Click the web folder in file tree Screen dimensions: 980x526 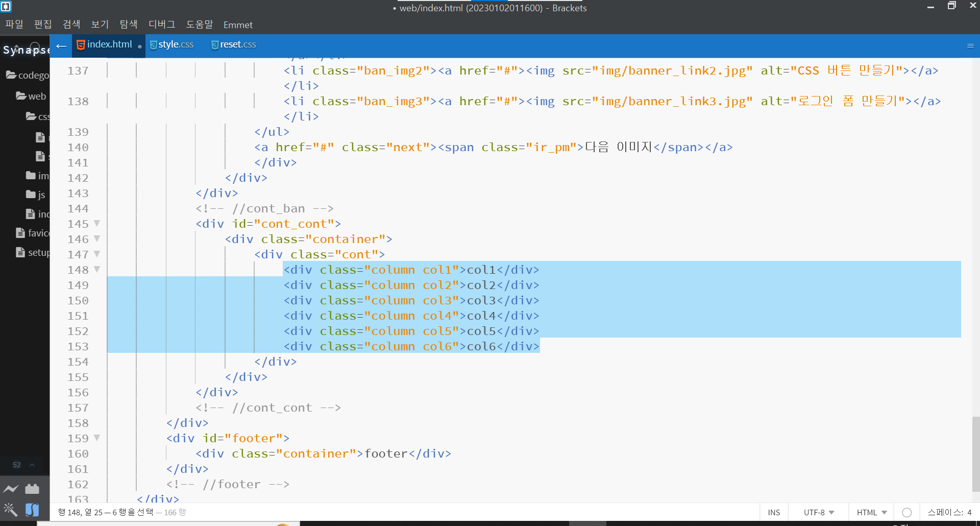pos(31,96)
